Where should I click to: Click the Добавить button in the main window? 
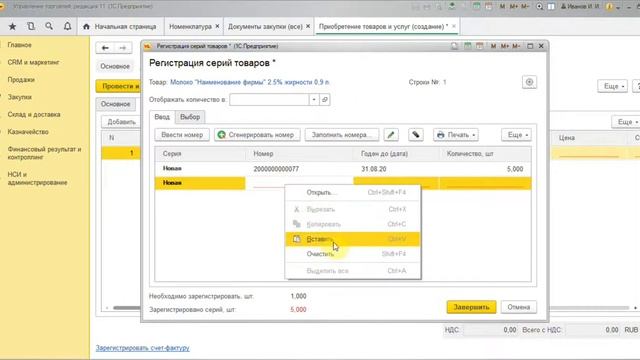tap(121, 122)
